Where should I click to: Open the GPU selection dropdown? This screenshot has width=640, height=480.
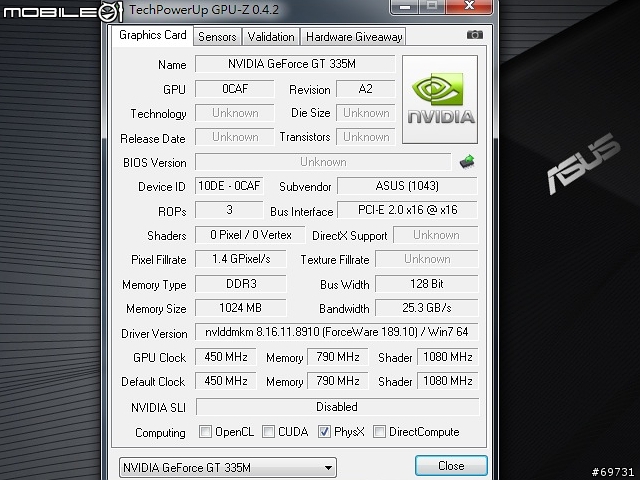tap(228, 467)
